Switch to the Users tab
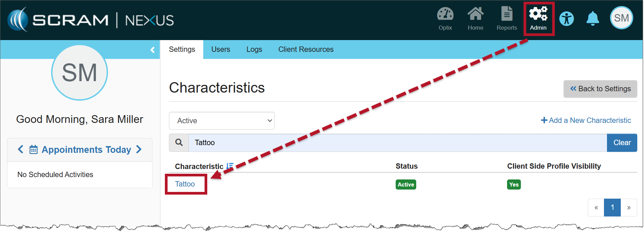 pos(220,49)
